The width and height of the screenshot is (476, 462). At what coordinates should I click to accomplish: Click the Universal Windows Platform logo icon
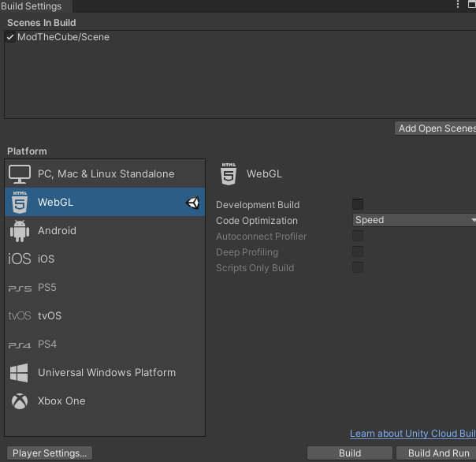pyautogui.click(x=19, y=373)
